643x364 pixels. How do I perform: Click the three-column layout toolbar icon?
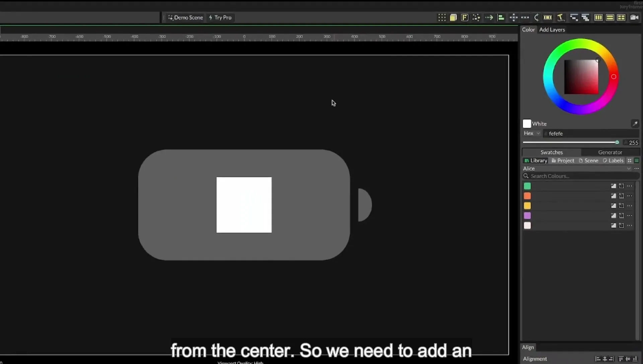coord(598,18)
